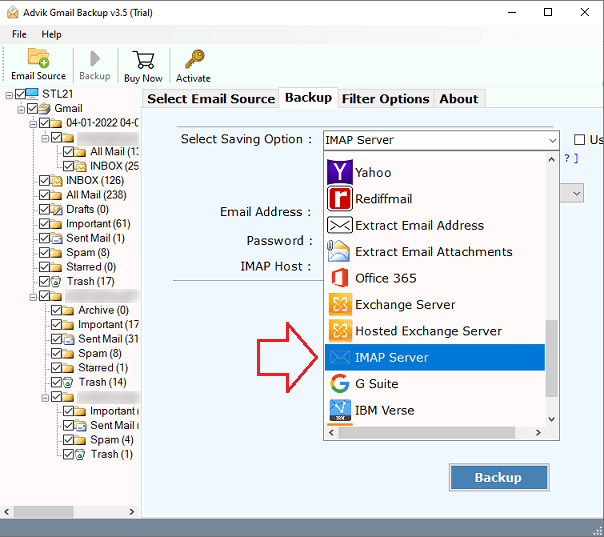This screenshot has width=604, height=537.
Task: Uncheck the INBOX (126) checkbox
Action: pos(44,180)
